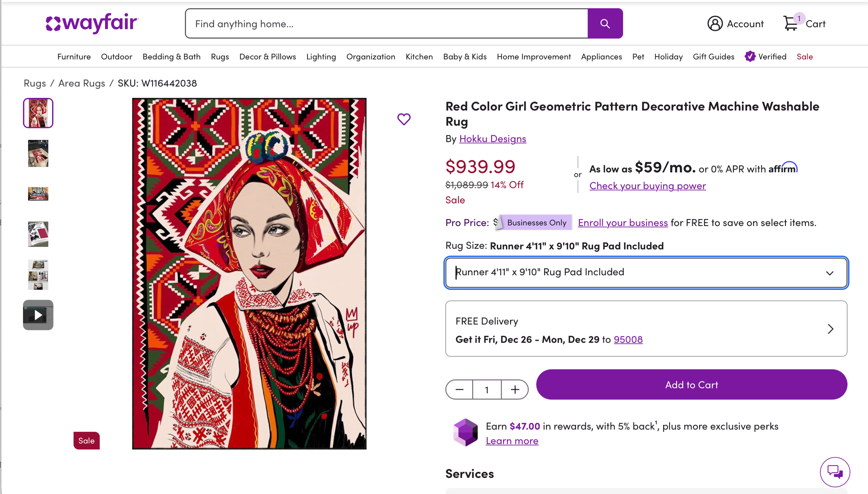Play the product video thumbnail

38,315
